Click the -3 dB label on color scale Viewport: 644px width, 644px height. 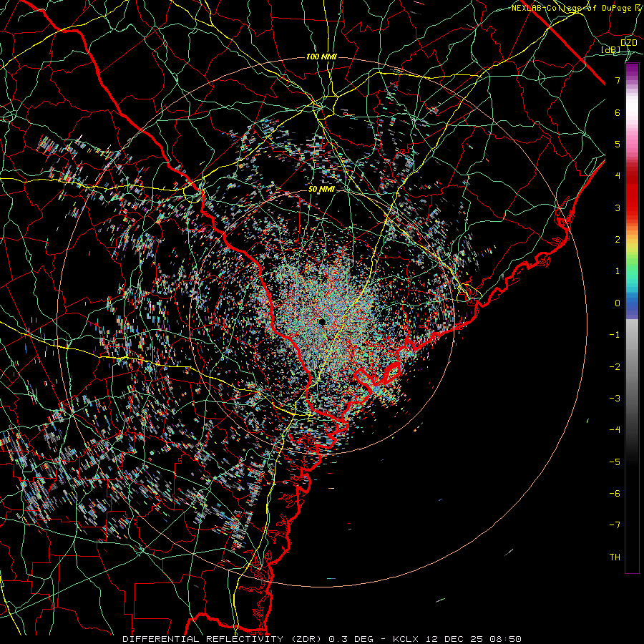click(x=615, y=399)
